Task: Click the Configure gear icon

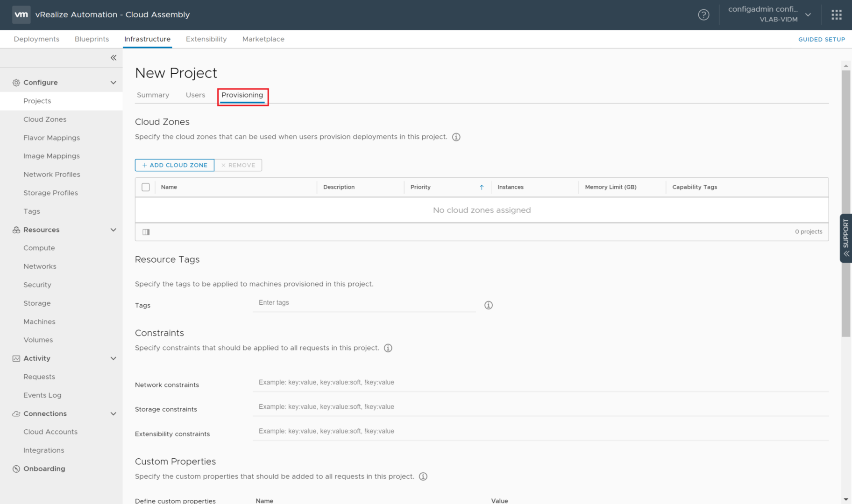Action: (16, 83)
